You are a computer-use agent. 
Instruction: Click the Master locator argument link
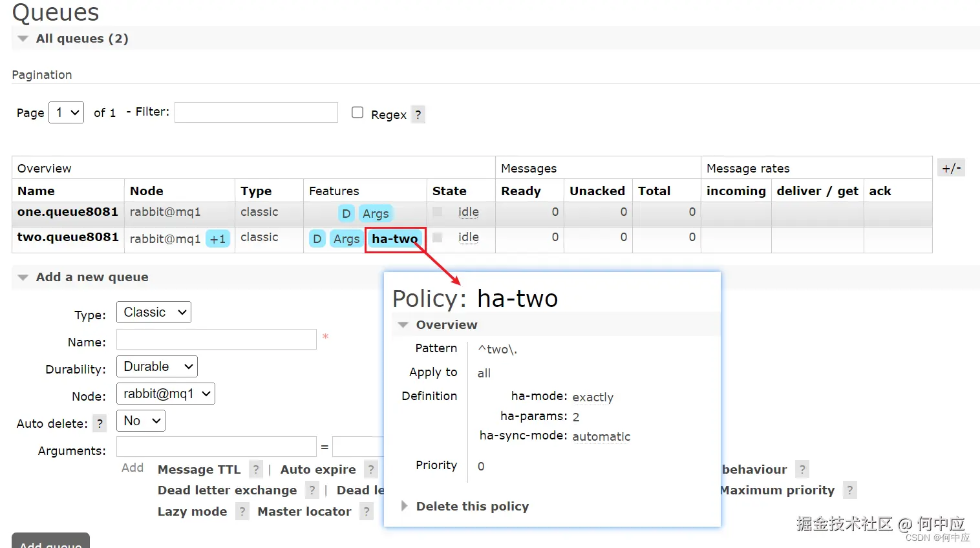pos(304,511)
